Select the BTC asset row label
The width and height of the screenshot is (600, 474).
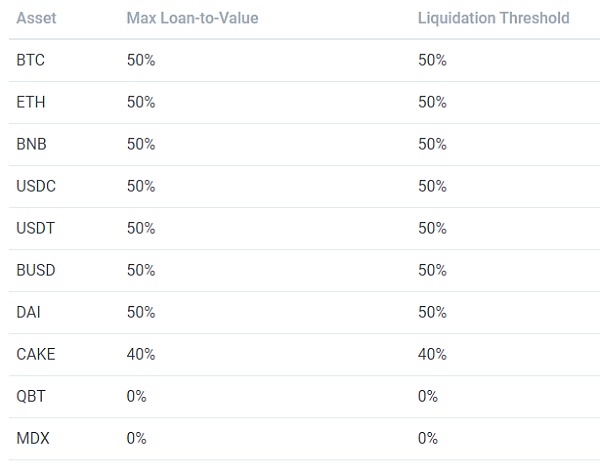coord(31,60)
